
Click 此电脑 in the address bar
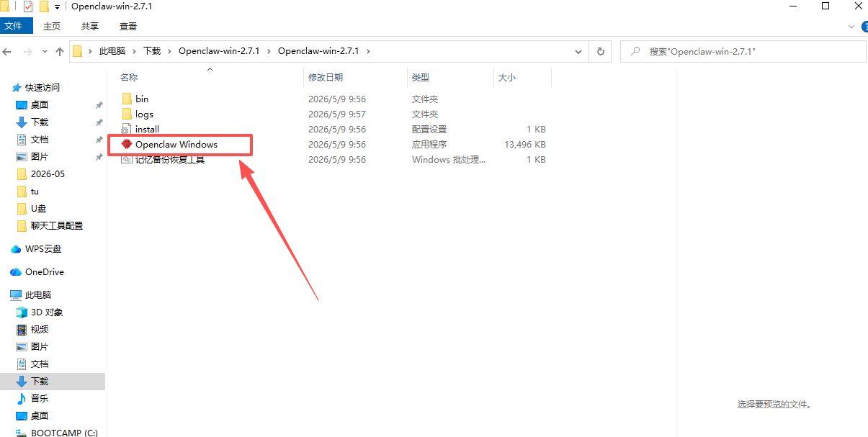[112, 51]
